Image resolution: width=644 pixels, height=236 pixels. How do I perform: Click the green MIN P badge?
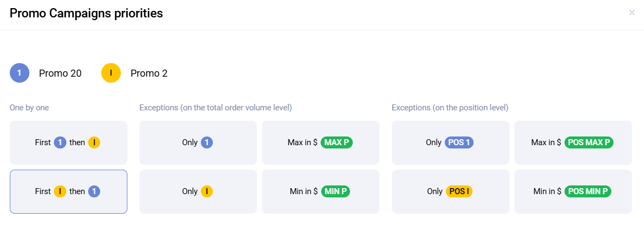(x=335, y=191)
